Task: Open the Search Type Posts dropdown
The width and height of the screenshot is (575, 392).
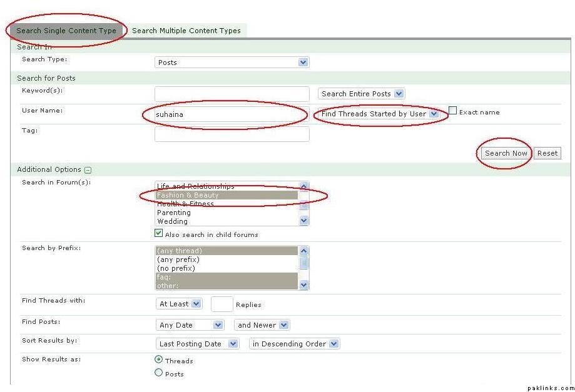Action: [232, 63]
